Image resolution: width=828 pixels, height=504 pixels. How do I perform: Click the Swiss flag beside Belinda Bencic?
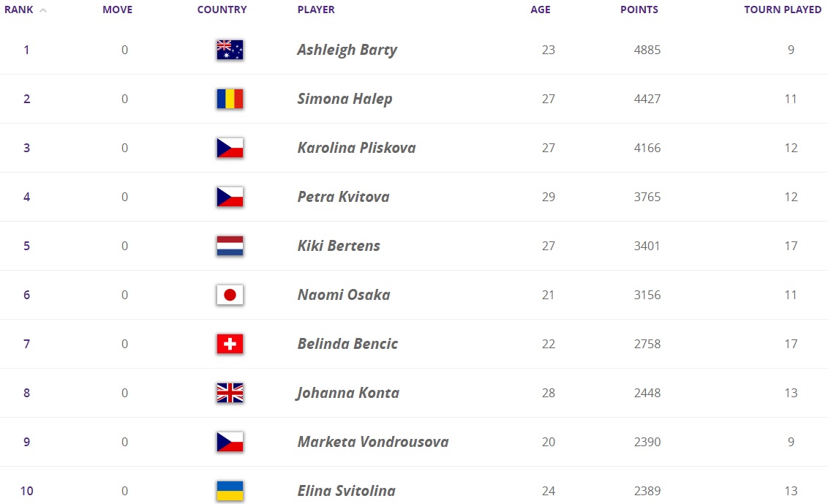[230, 344]
